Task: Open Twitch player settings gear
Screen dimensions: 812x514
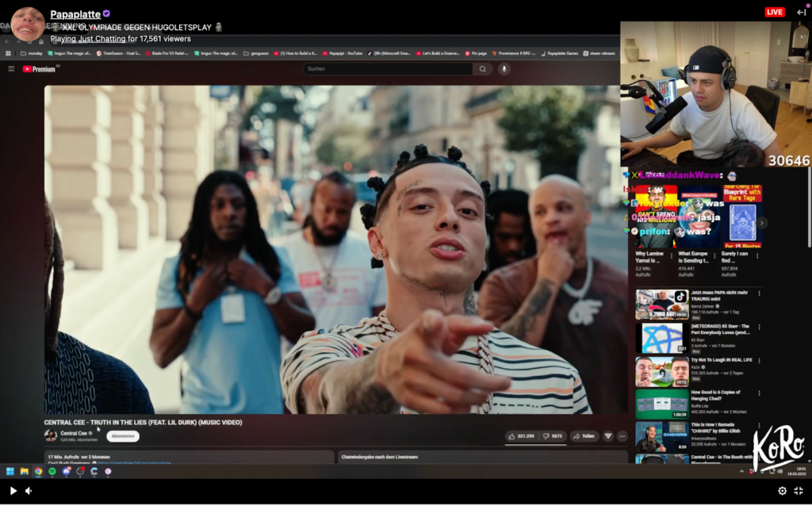Action: point(782,491)
